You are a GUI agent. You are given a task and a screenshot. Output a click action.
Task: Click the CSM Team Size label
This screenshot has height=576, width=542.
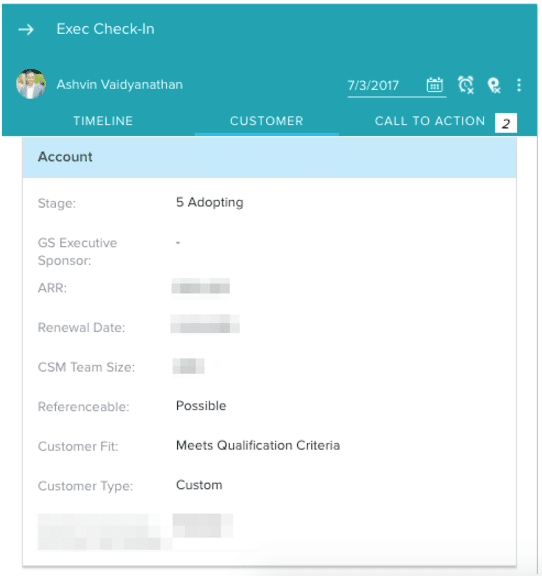point(86,367)
